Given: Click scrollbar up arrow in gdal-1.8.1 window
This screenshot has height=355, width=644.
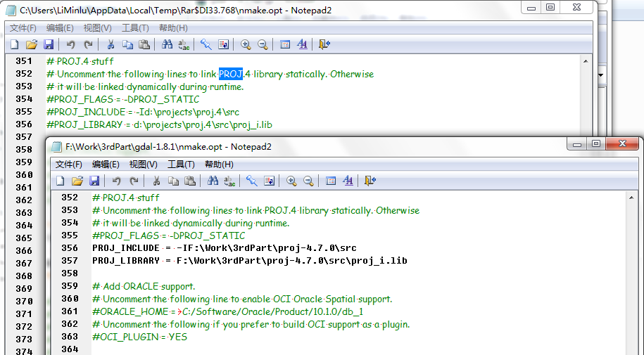Looking at the screenshot, I should [631, 198].
